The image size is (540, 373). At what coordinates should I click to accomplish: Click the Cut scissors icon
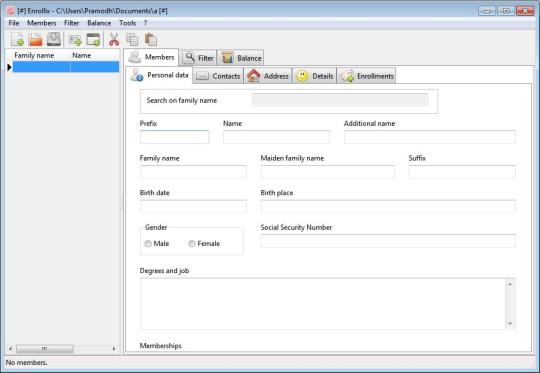click(x=114, y=40)
